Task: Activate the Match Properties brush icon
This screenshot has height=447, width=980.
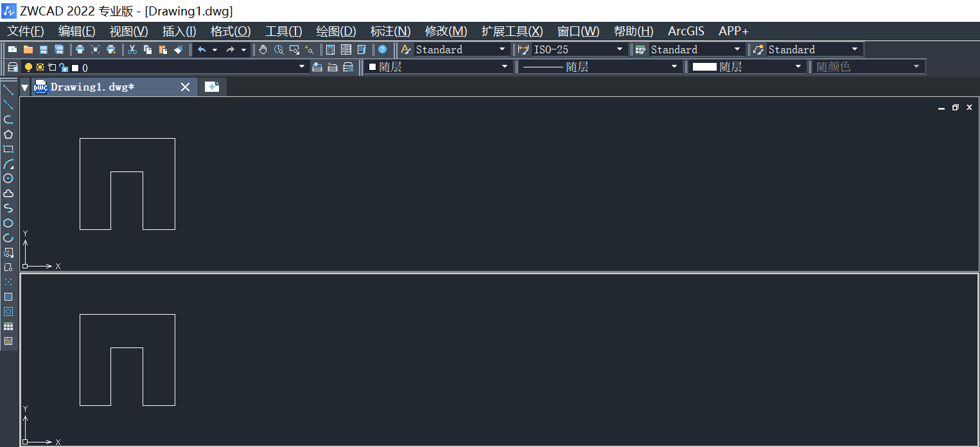Action: click(179, 49)
